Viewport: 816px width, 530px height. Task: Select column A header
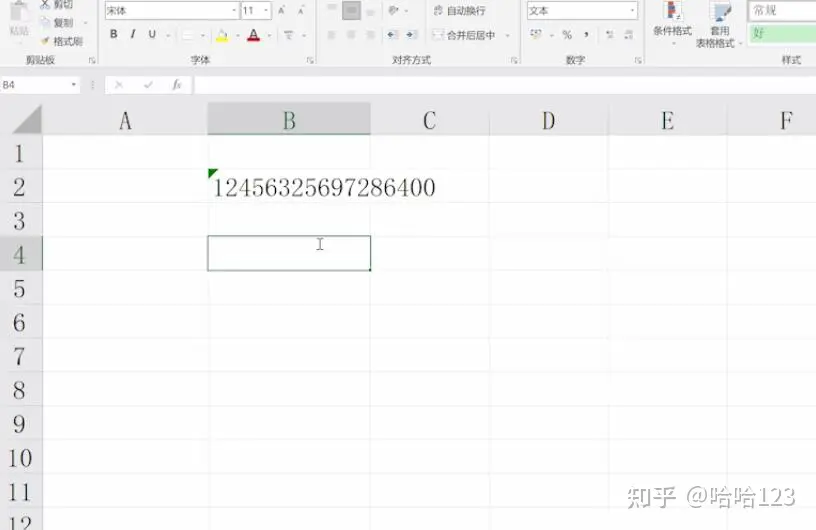125,120
